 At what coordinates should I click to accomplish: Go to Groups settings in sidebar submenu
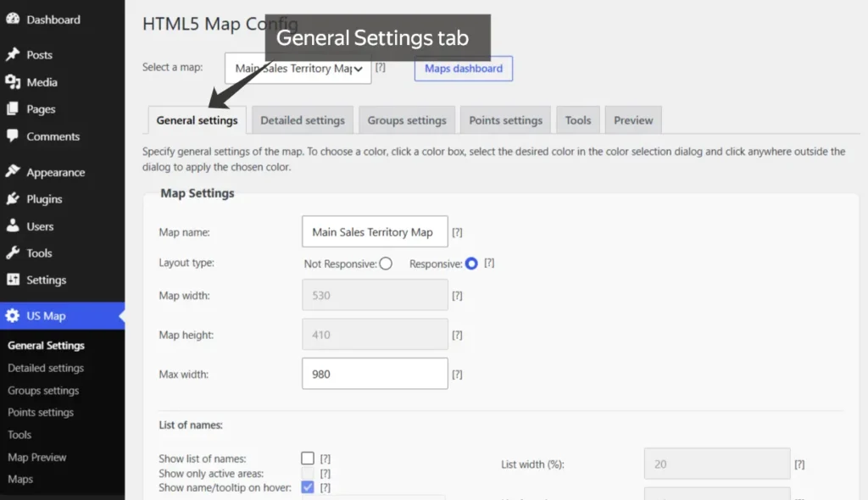click(x=43, y=391)
